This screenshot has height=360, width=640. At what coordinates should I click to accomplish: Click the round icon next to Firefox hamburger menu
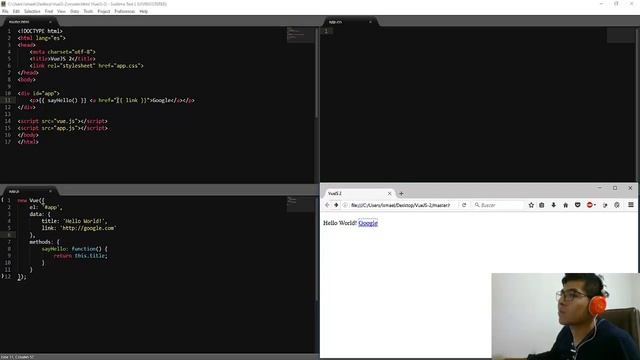[x=617, y=205]
